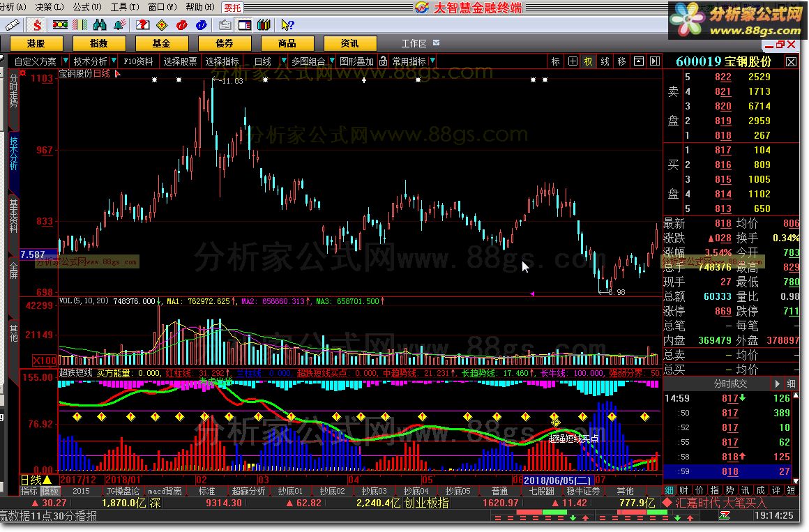This screenshot has width=809, height=532.
Task: Toggle the 指标 switch in bottom tab row
Action: coord(29,491)
